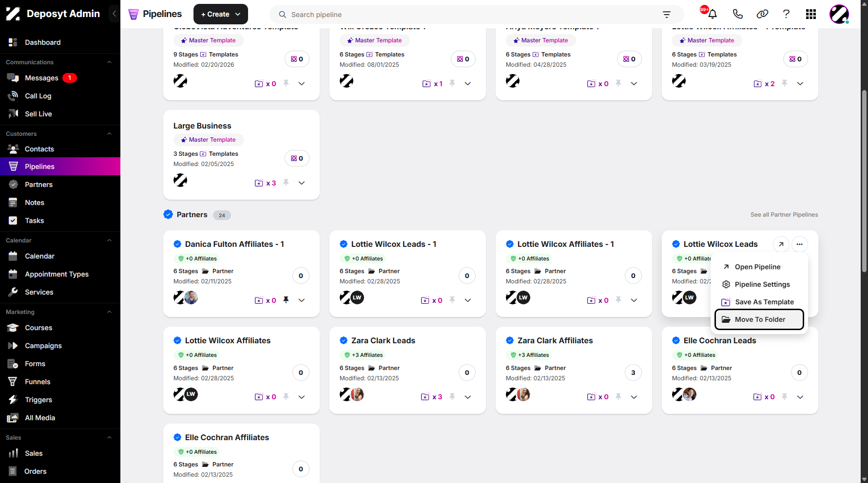Click open arrow icon on Lottie Wilcox Leads card
This screenshot has height=483, width=868.
(x=781, y=244)
